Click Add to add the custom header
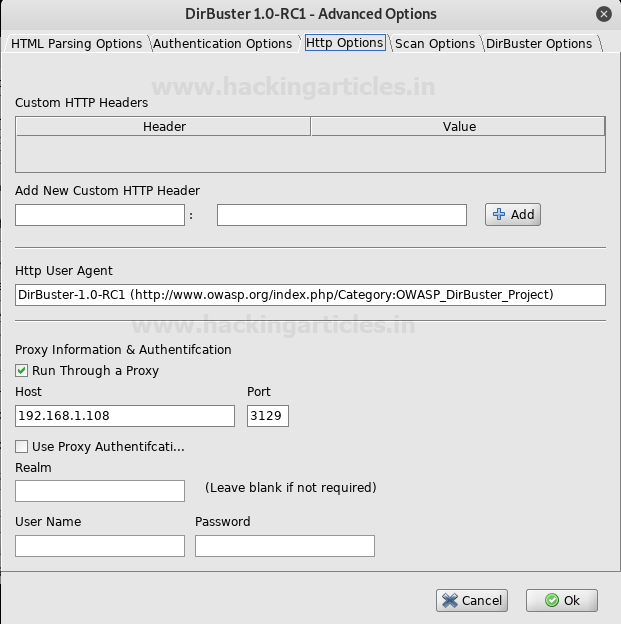Image resolution: width=621 pixels, height=624 pixels. coord(513,214)
